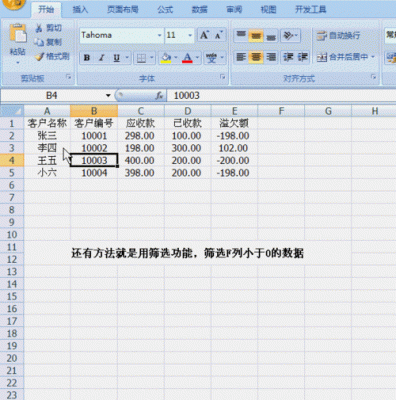Toggle bold formatting
This screenshot has width=396, height=400.
(87, 58)
